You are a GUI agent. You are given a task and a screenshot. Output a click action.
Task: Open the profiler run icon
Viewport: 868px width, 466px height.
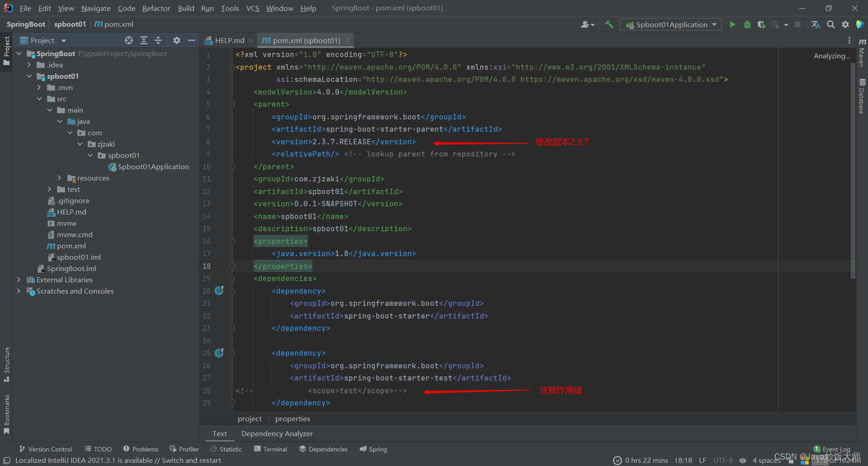pyautogui.click(x=776, y=24)
